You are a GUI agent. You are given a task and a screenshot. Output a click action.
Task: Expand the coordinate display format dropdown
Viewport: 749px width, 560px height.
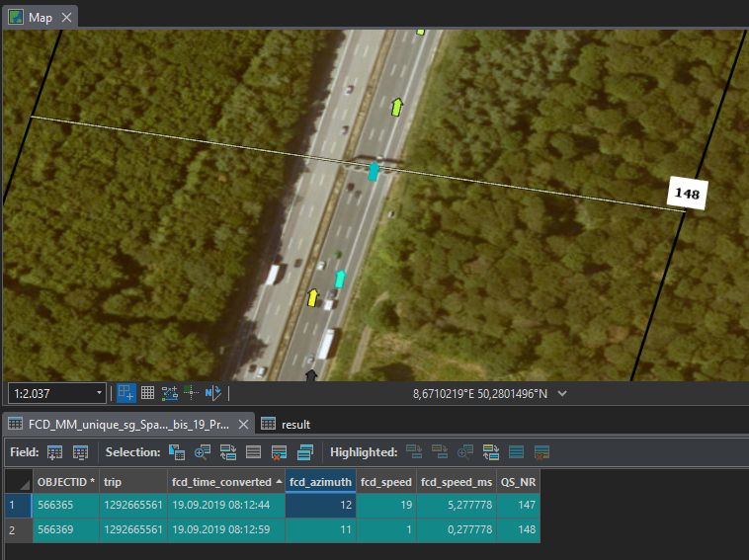(x=562, y=393)
